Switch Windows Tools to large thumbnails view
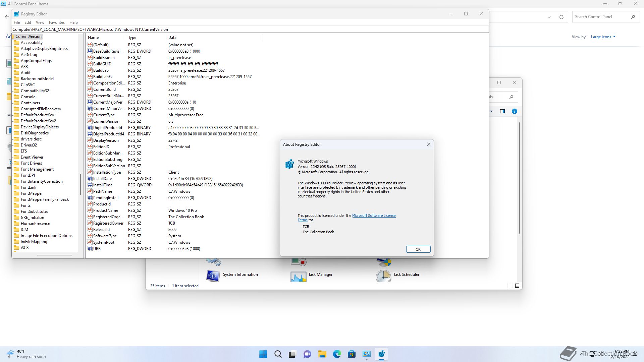 point(517,286)
